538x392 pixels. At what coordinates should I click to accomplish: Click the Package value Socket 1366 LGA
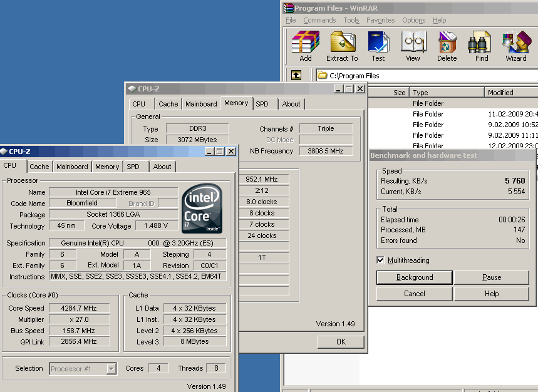113,214
